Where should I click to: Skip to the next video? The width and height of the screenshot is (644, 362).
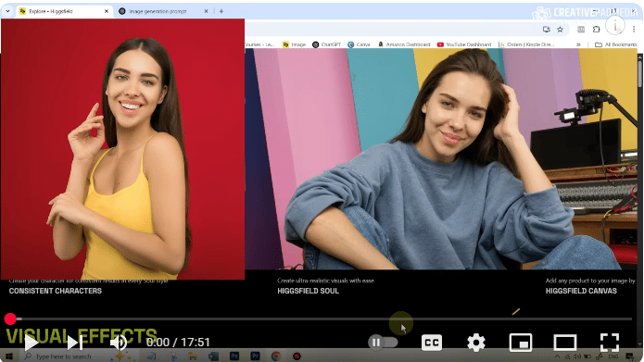point(75,343)
